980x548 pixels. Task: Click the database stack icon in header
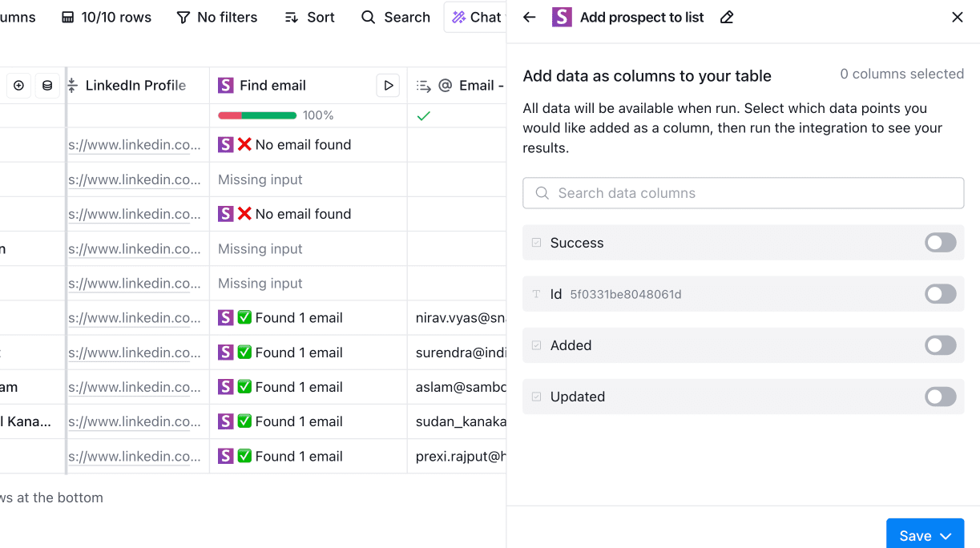(x=47, y=86)
